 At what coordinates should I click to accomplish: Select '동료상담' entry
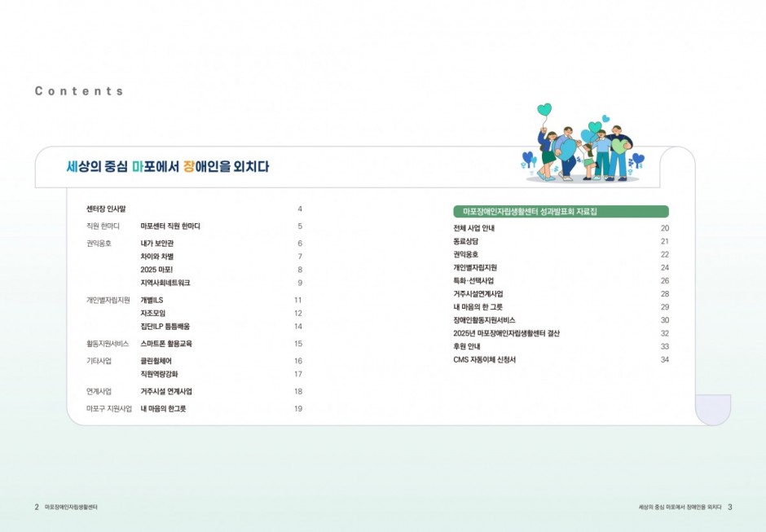tap(465, 241)
